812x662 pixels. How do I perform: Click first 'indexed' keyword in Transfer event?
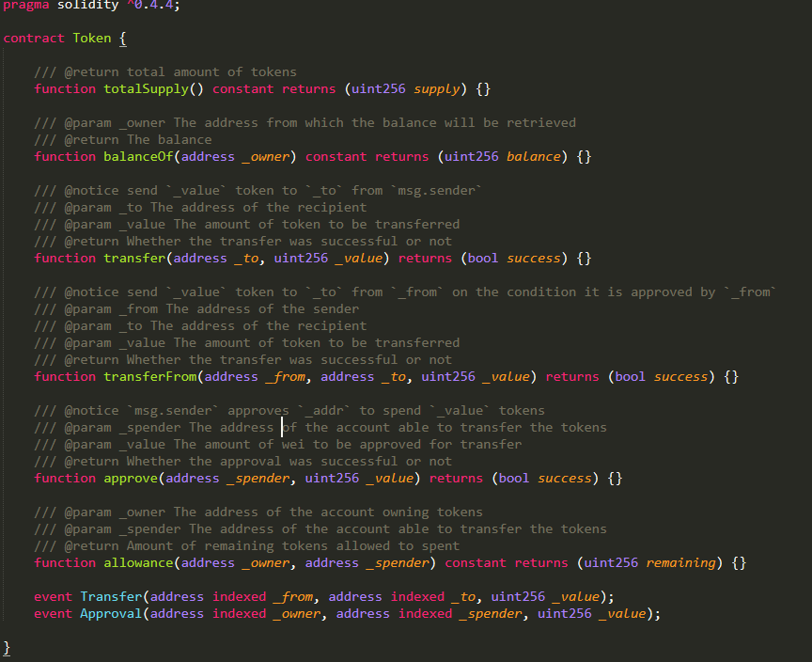point(240,597)
